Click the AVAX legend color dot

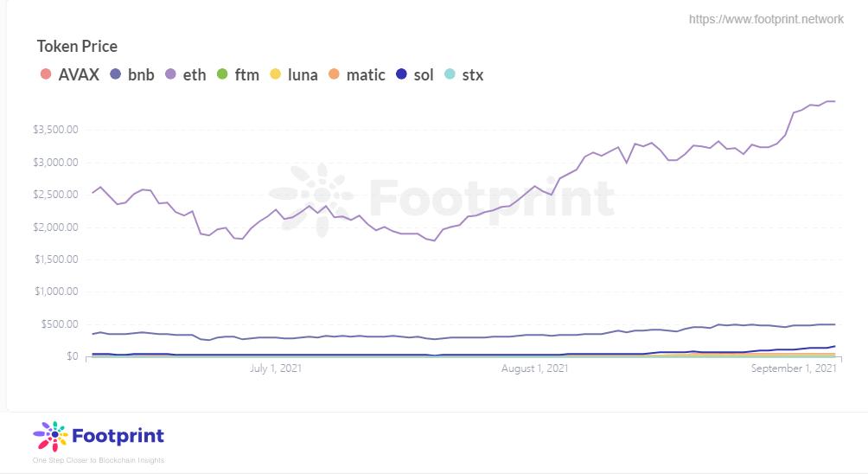click(46, 74)
